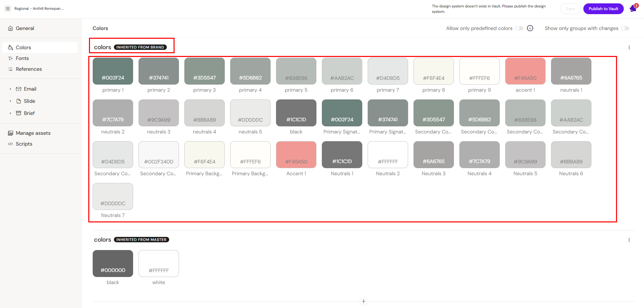Click the Manage assets image icon
The width and height of the screenshot is (644, 308).
pyautogui.click(x=10, y=133)
